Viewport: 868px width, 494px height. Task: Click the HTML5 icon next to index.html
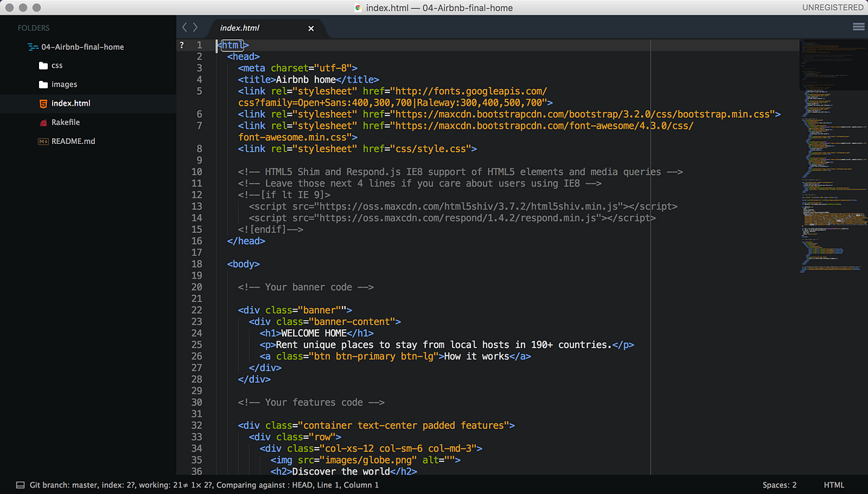click(43, 103)
